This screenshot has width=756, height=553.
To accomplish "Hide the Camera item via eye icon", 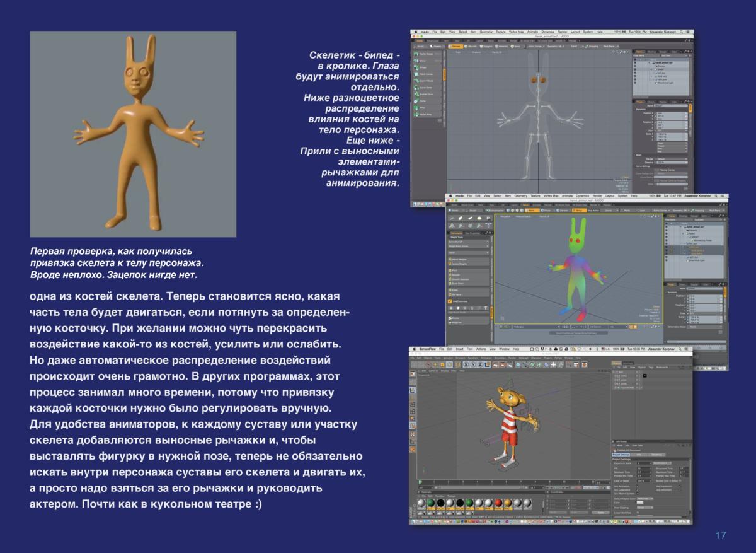I will tap(636, 66).
